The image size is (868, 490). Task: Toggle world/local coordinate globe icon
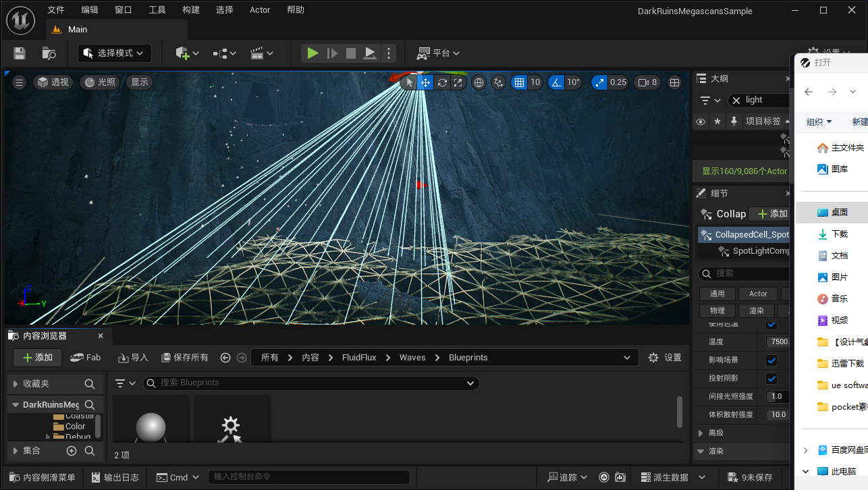479,82
